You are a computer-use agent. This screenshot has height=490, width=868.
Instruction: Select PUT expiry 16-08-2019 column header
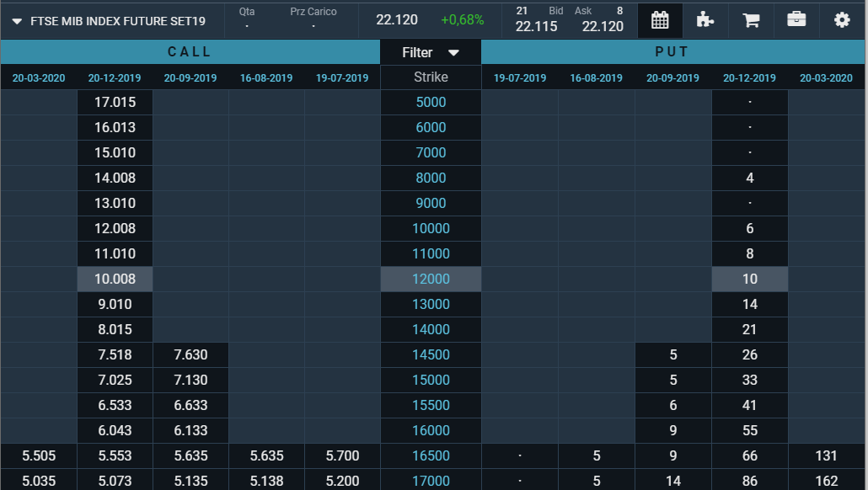(x=596, y=78)
